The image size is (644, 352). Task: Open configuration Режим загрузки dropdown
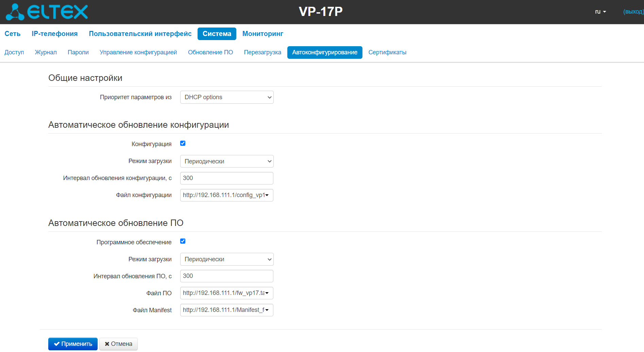pyautogui.click(x=227, y=161)
